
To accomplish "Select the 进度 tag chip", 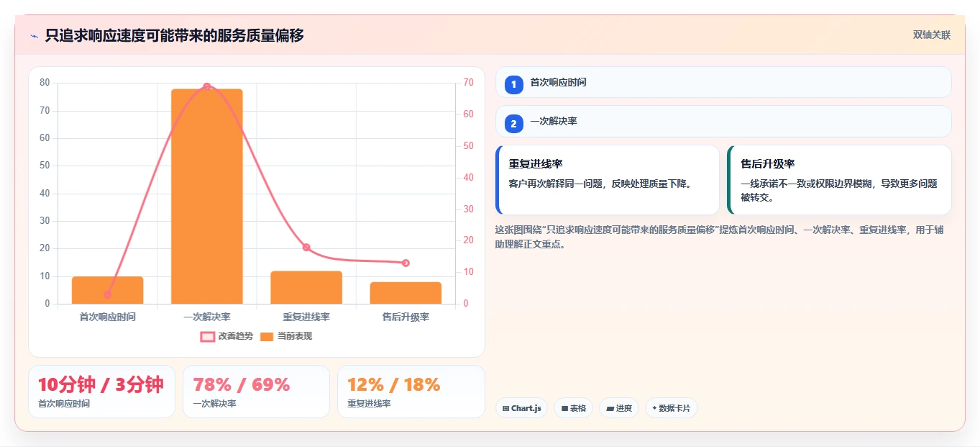I will (618, 408).
